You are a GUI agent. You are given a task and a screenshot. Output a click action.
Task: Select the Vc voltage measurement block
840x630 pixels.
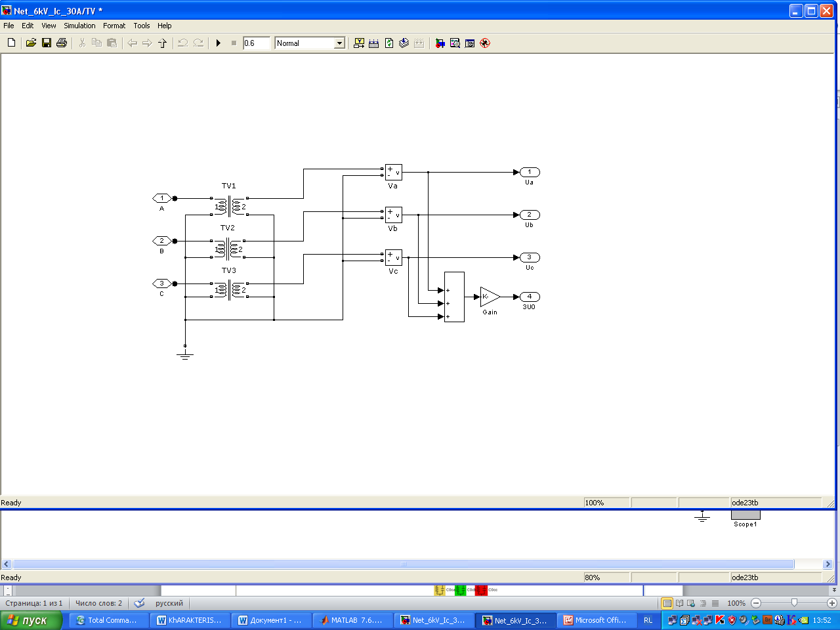click(393, 258)
